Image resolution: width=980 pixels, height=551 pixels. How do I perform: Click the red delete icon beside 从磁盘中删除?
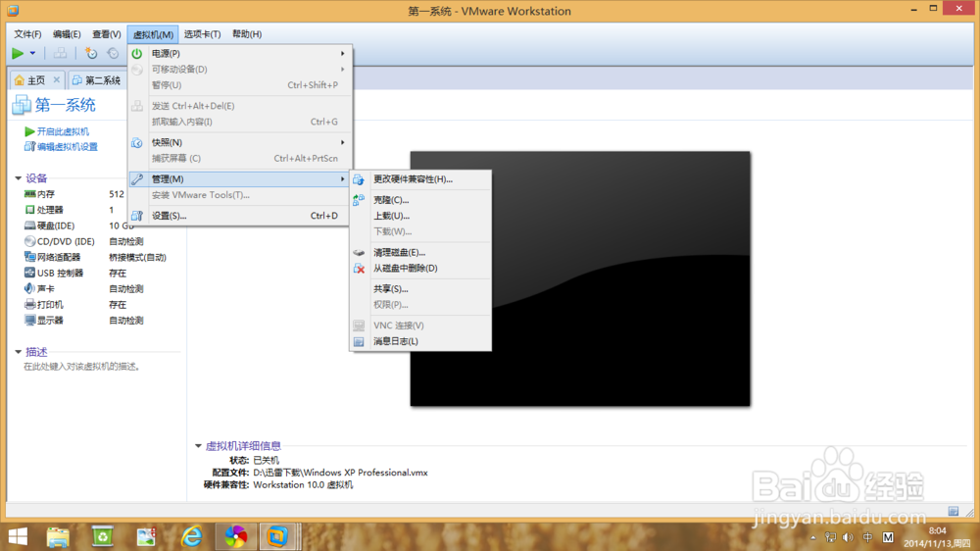click(x=359, y=269)
